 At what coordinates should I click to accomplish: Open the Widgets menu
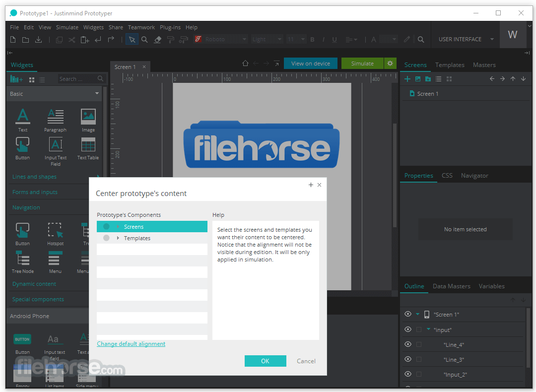point(93,27)
